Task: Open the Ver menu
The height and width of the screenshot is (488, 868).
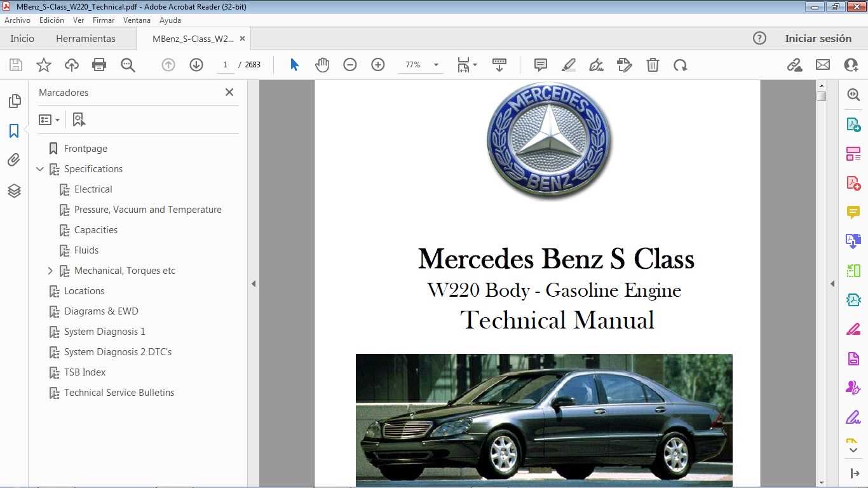Action: click(79, 20)
